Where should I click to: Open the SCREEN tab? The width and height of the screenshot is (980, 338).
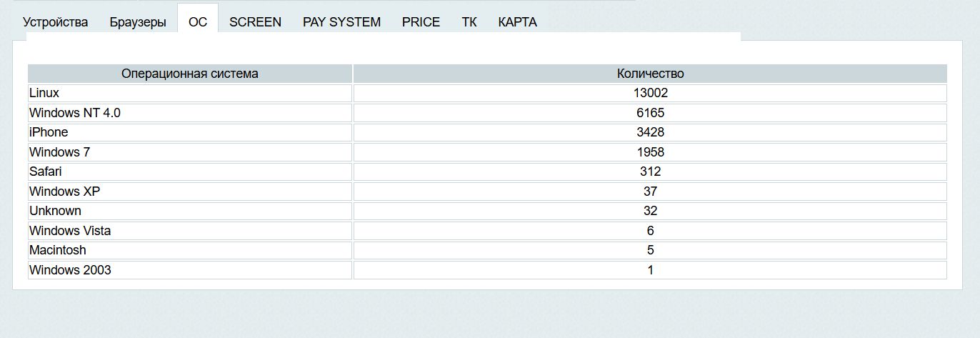[x=255, y=22]
